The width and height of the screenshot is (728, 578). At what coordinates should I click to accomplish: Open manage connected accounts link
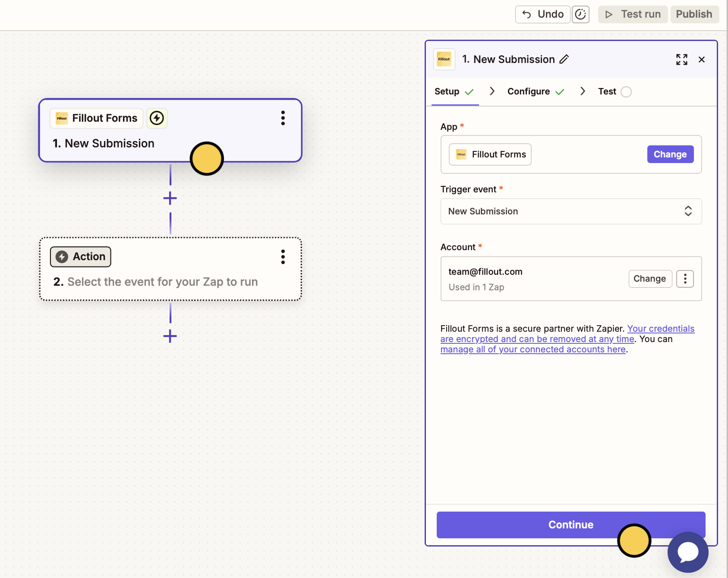click(533, 349)
